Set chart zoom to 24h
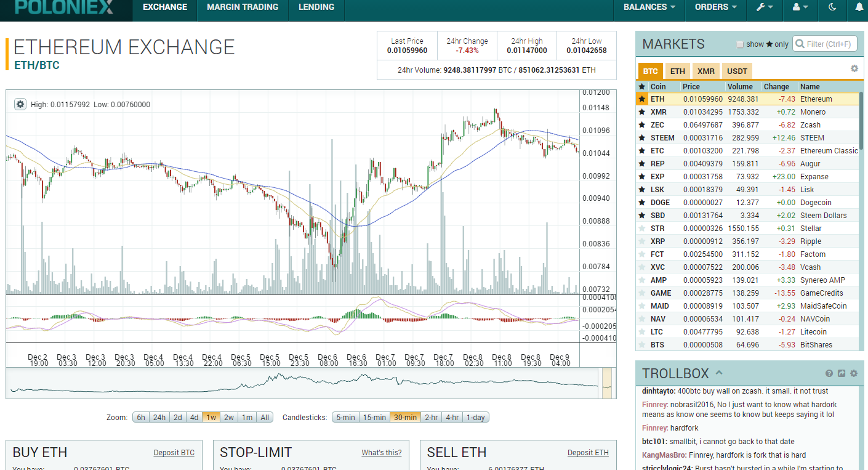This screenshot has width=868, height=470. (x=159, y=418)
